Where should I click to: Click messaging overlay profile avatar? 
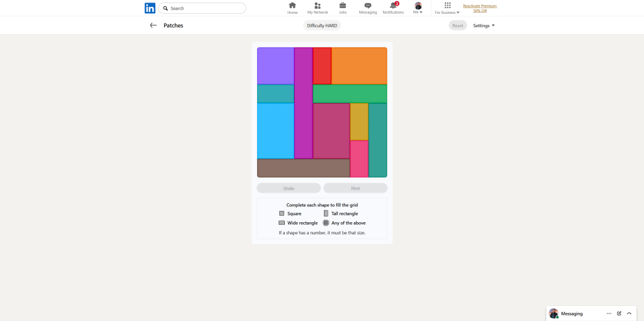(x=553, y=313)
